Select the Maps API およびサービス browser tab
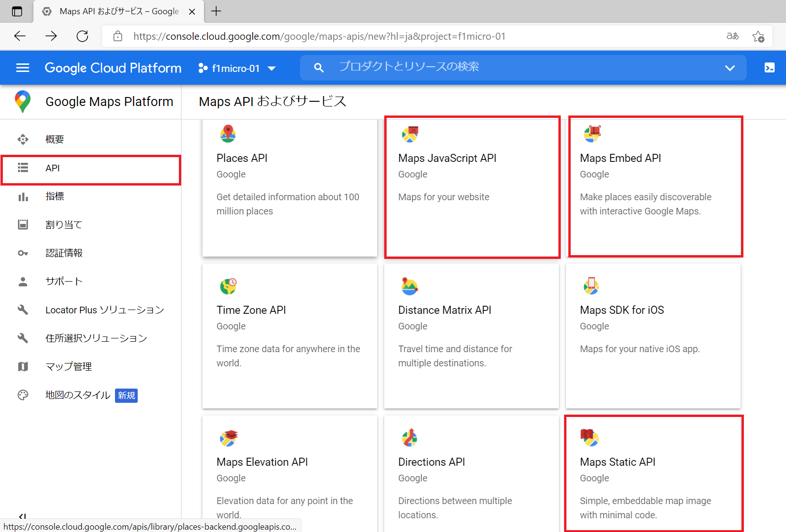This screenshot has height=532, width=786. (118, 11)
